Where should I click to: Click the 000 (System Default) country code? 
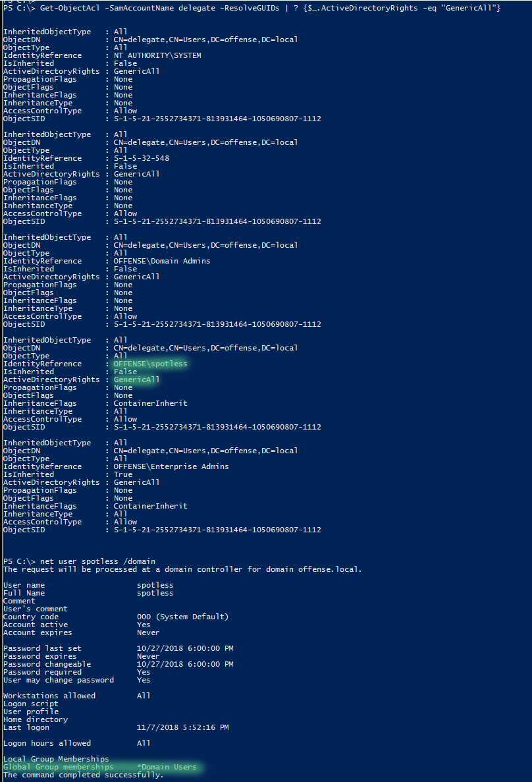click(182, 617)
